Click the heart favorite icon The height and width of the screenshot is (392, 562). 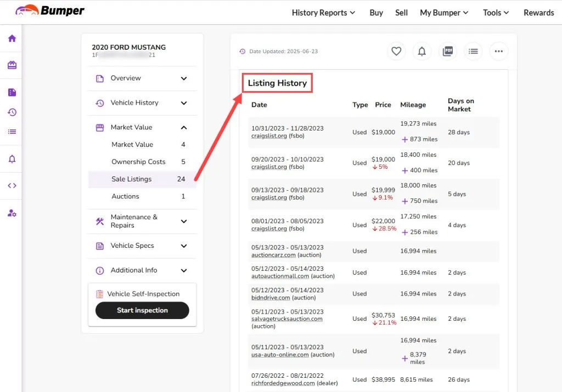pos(396,51)
